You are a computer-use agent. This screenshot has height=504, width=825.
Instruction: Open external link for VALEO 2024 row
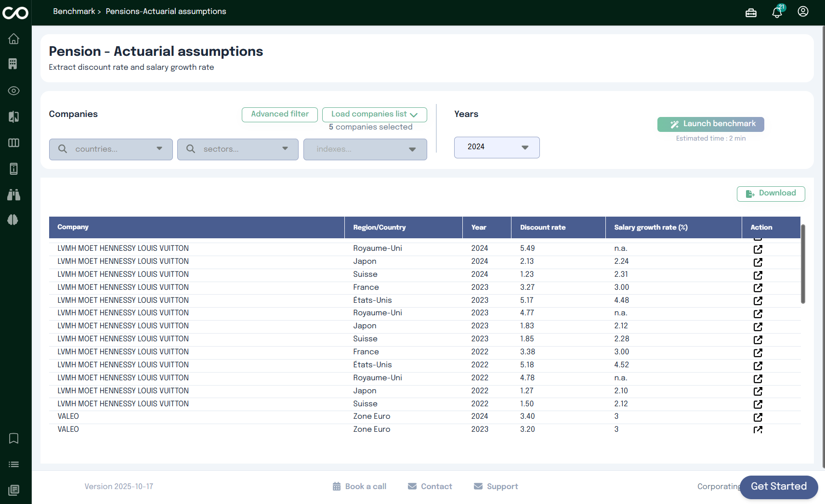758,417
